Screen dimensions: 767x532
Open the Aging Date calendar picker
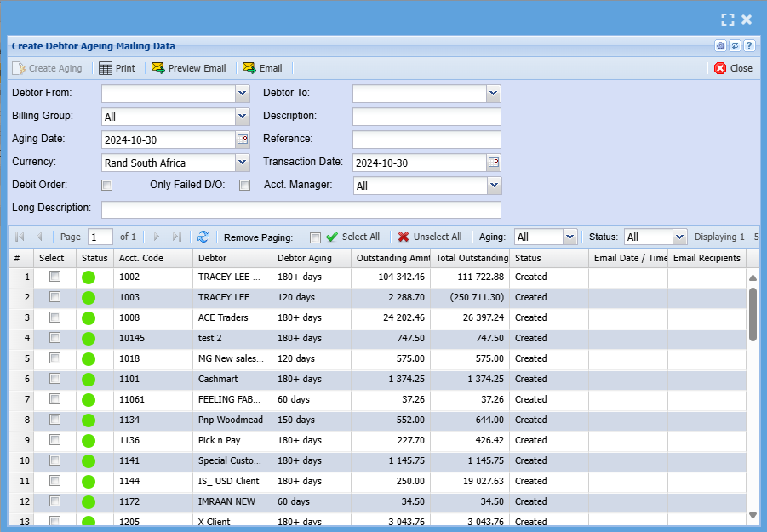tap(242, 139)
